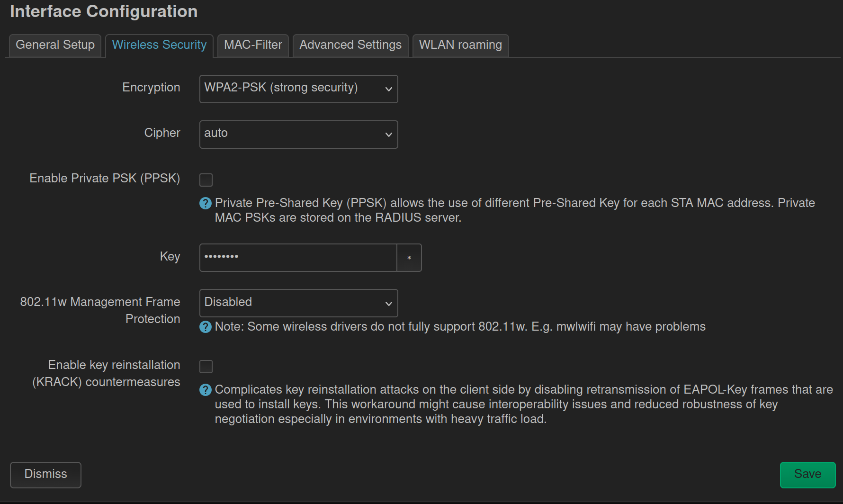Viewport: 843px width, 504px height.
Task: Click the Save button
Action: point(807,475)
